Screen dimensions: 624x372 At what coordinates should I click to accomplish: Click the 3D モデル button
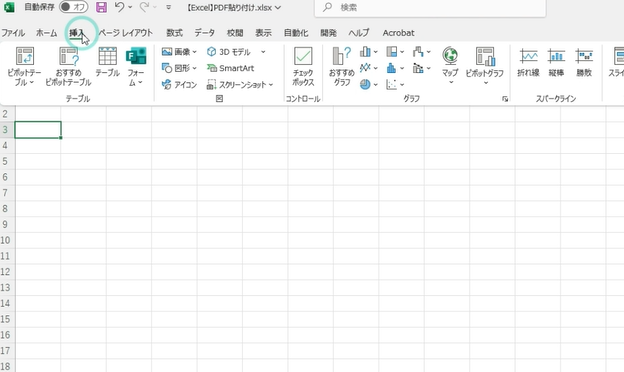click(x=229, y=52)
